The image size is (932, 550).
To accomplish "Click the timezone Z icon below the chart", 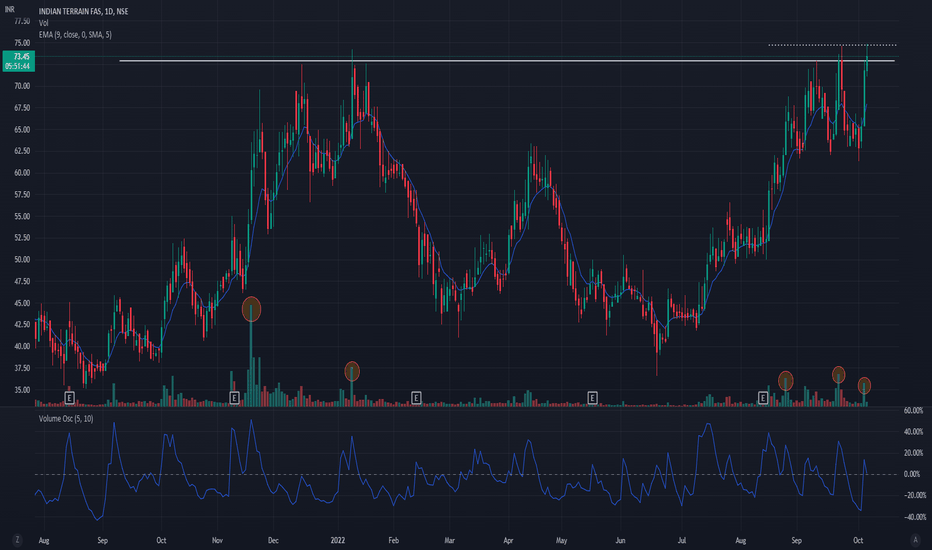I will [17, 540].
